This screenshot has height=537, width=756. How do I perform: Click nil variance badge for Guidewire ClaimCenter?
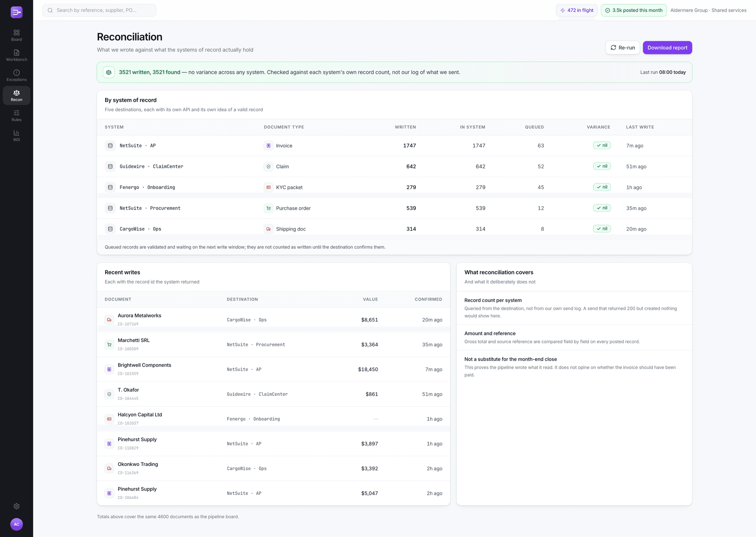pyautogui.click(x=602, y=166)
